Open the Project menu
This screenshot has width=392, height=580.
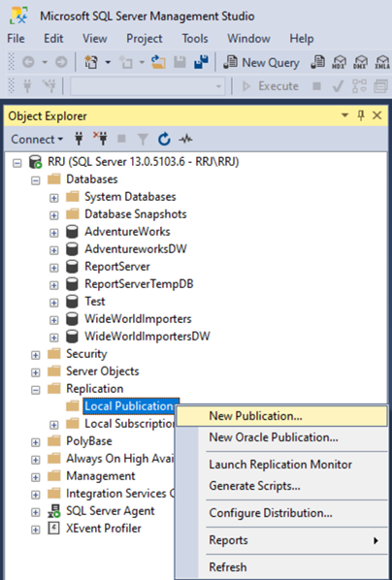click(x=145, y=39)
